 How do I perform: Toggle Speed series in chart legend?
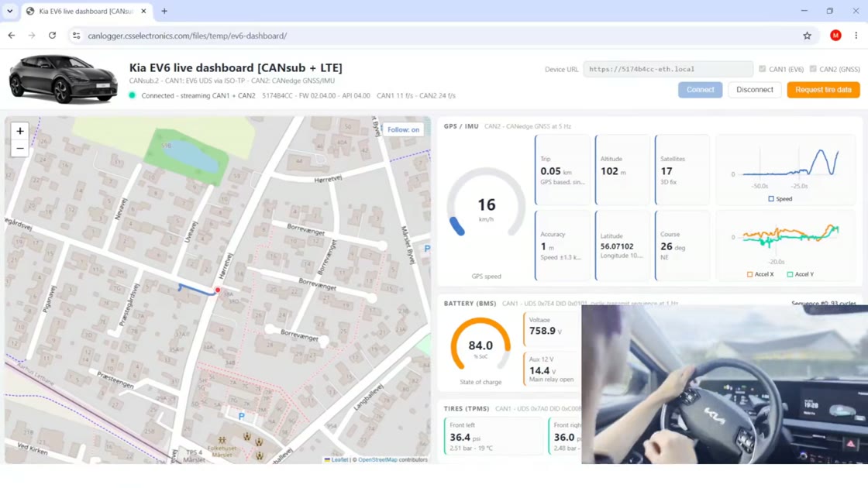click(780, 198)
